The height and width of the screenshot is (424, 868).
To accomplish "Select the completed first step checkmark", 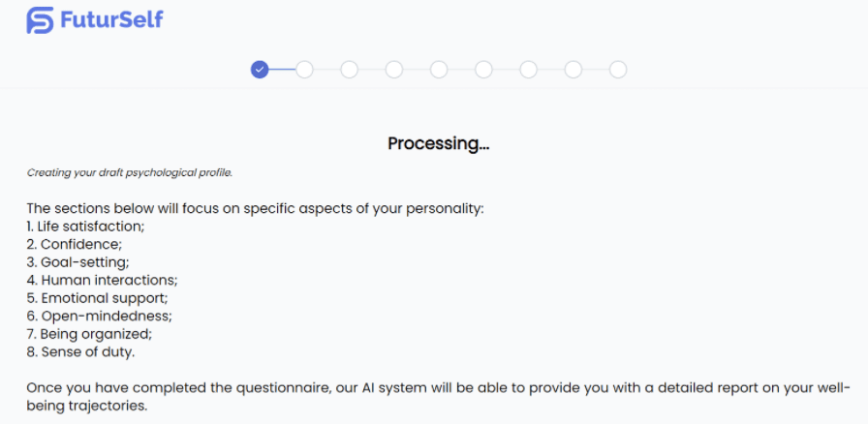I will point(260,70).
